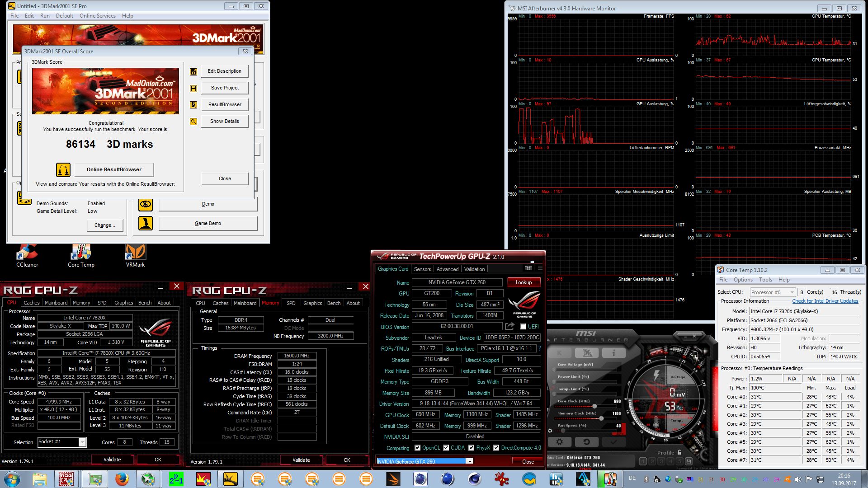This screenshot has height=488, width=868.
Task: Switch to Advanced tab in GPU-Z
Action: click(448, 269)
